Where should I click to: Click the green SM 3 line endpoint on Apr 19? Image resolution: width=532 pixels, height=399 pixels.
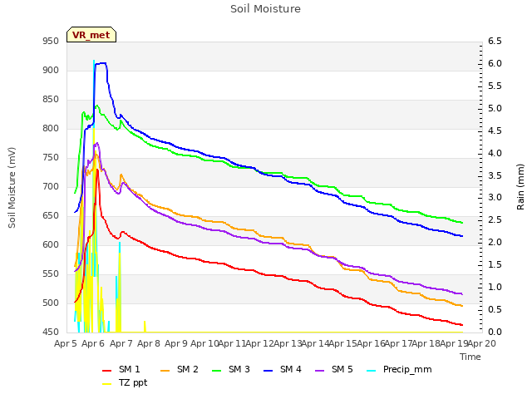pos(462,223)
